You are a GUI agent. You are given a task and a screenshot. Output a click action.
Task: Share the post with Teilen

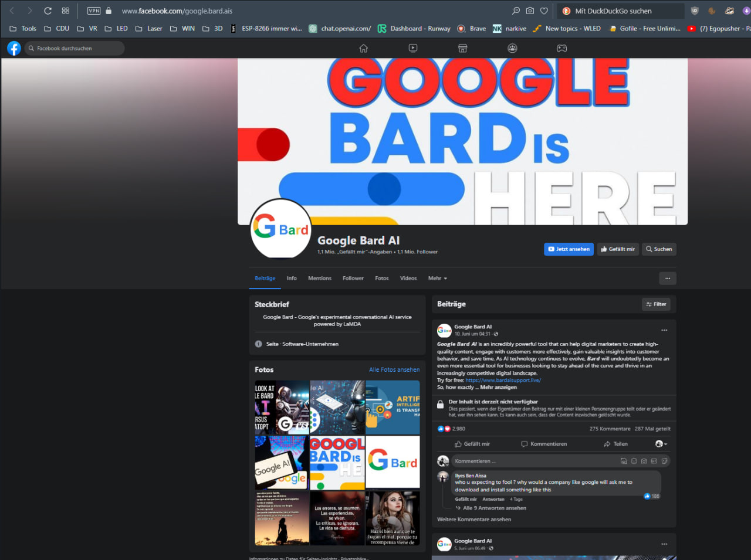615,444
